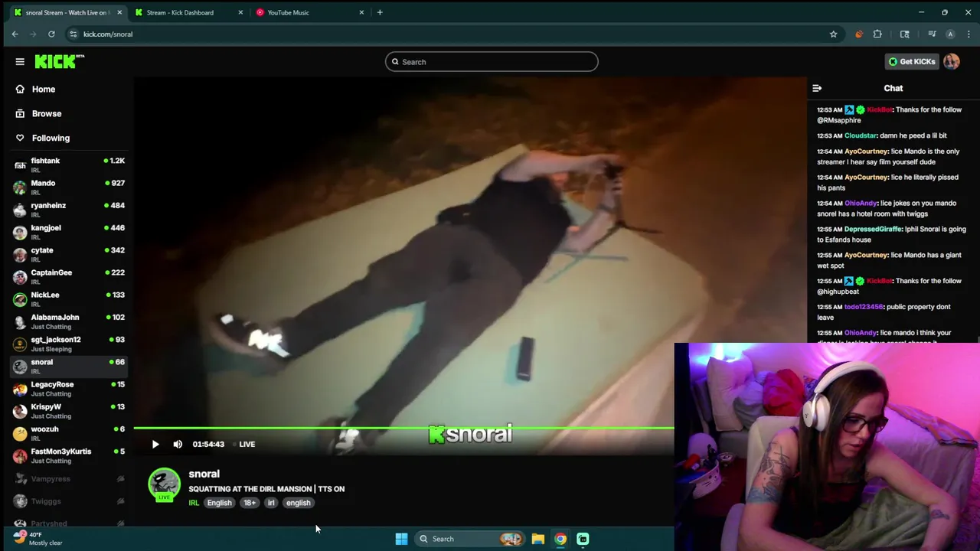Collapse the chat panel icon
The height and width of the screenshot is (551, 980).
[x=817, y=88]
